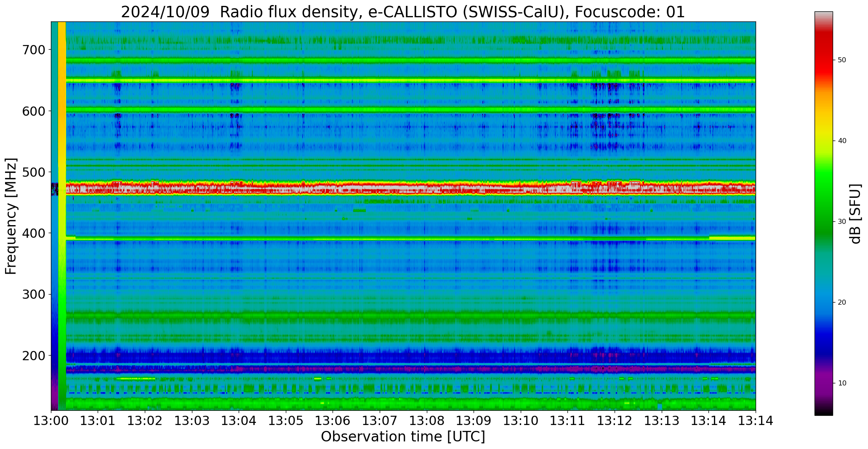Click the 'Frequency [MHz]' axis label

click(x=11, y=216)
